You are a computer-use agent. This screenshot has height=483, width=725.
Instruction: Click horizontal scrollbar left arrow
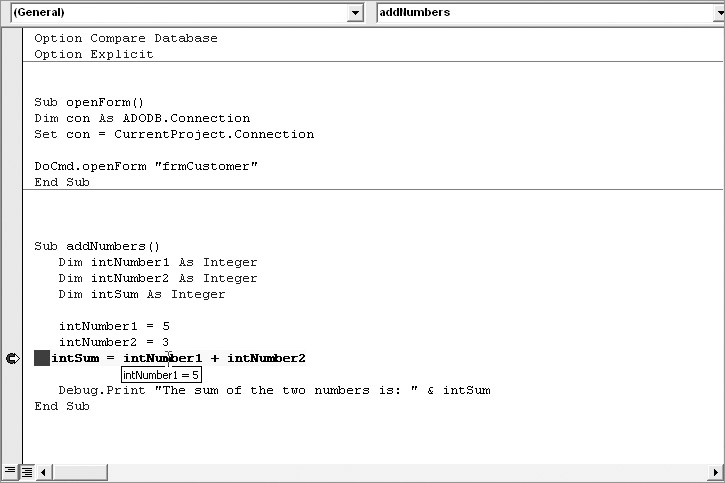pyautogui.click(x=45, y=471)
